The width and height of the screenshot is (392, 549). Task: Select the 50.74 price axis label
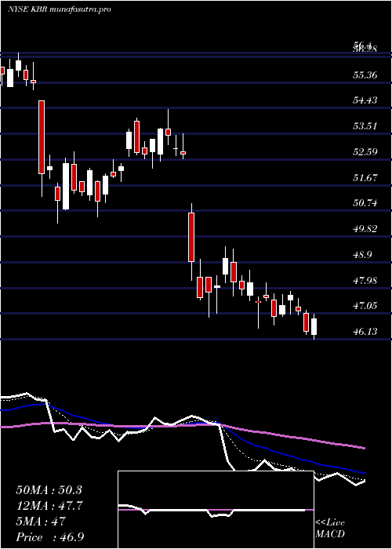tap(365, 203)
